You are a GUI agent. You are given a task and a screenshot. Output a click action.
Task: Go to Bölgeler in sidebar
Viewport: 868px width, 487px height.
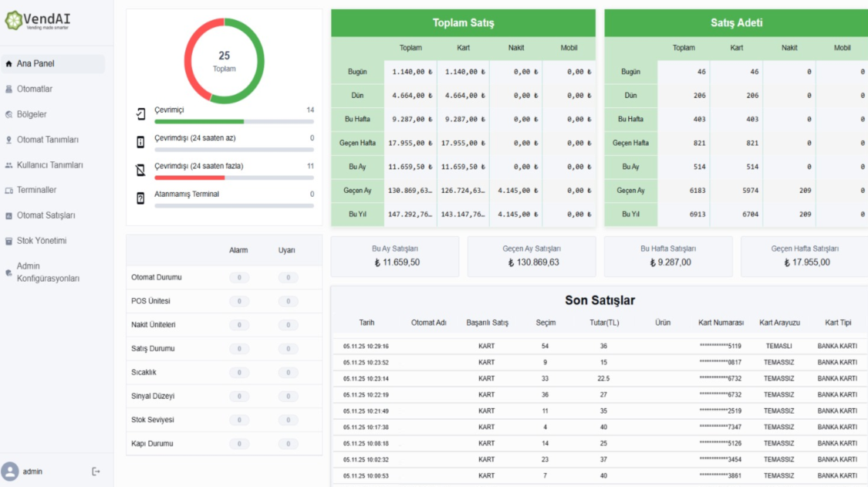pos(32,114)
